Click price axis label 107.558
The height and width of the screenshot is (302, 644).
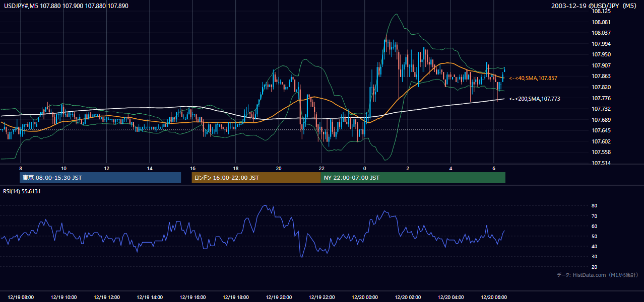(x=601, y=152)
